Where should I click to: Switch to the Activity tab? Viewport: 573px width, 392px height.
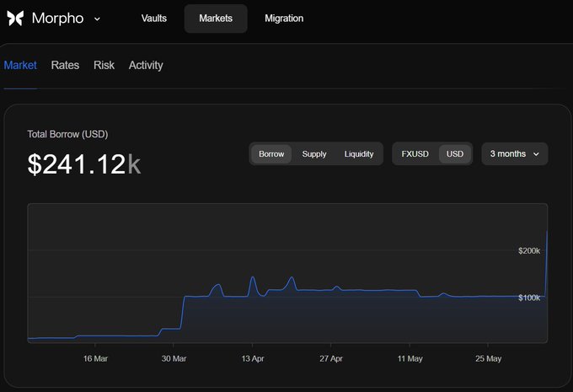coord(146,65)
